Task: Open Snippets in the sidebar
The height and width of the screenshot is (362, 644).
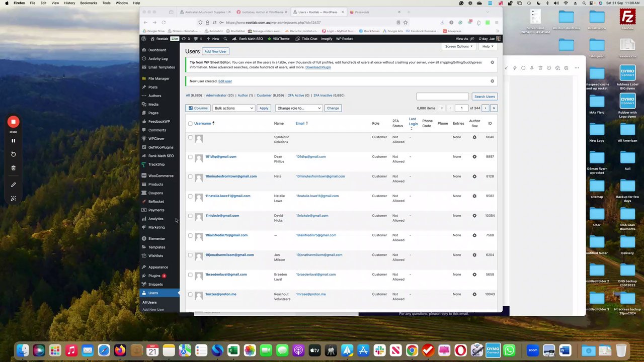Action: coord(155,284)
